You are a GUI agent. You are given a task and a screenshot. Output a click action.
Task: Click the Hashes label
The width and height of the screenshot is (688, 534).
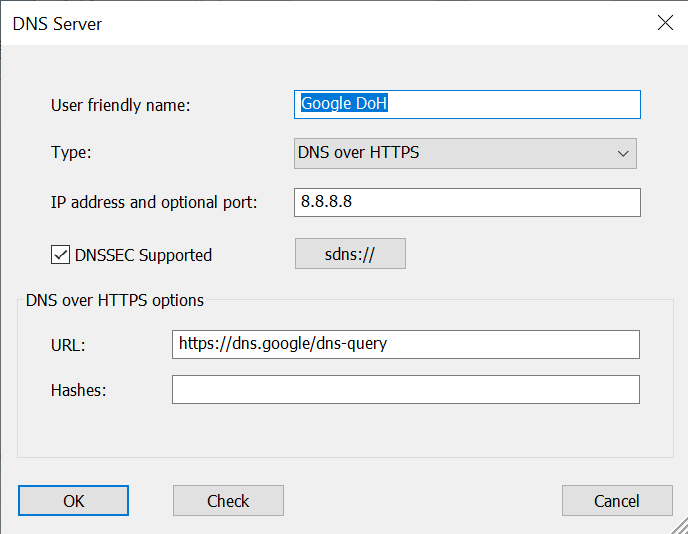[x=79, y=391]
